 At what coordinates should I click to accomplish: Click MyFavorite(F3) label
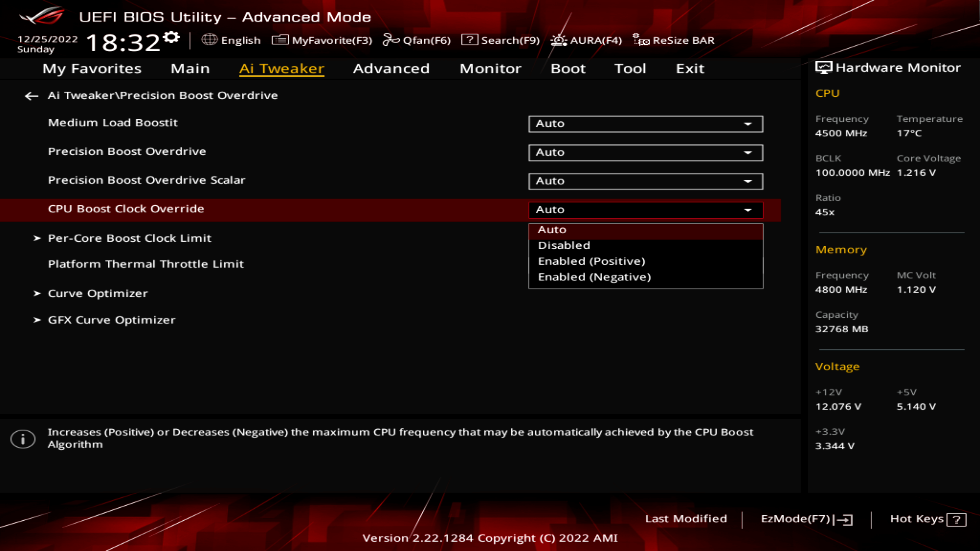pos(332,40)
